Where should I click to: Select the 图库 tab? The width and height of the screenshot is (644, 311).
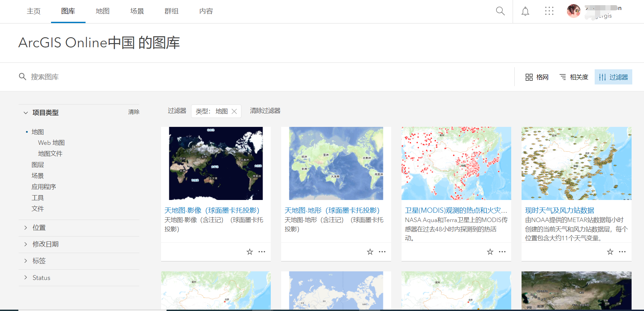point(68,11)
